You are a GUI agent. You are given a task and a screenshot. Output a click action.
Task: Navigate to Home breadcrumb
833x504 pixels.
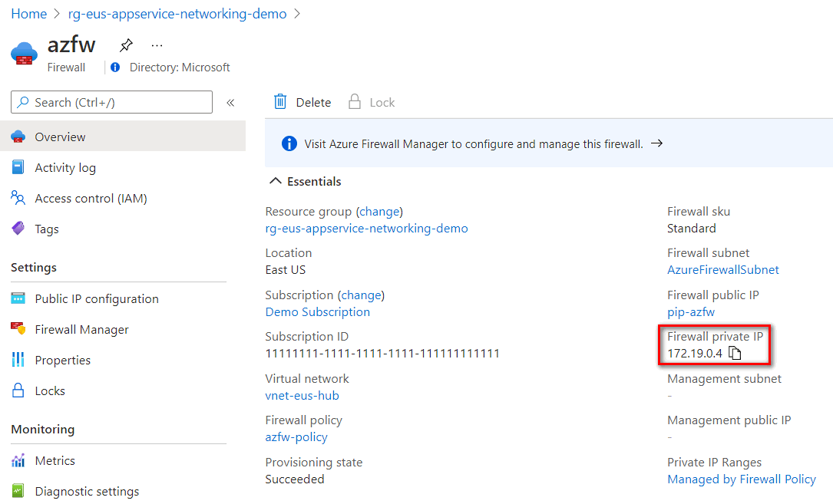tap(29, 14)
